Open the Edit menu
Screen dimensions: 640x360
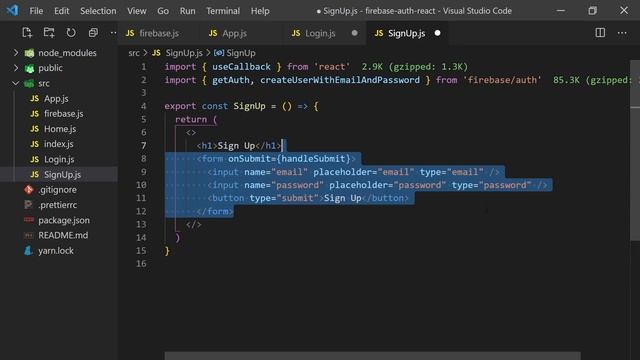[x=62, y=11]
